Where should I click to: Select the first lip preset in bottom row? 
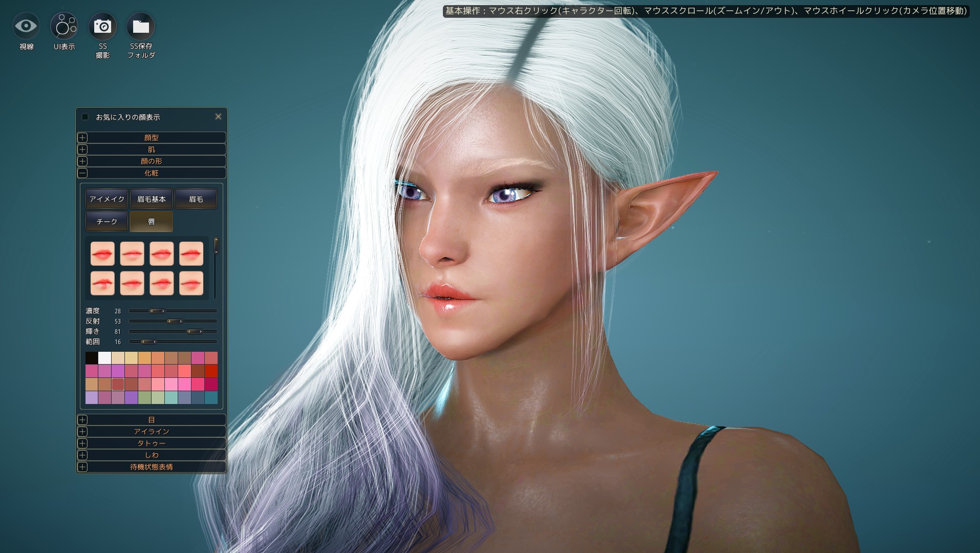(102, 283)
